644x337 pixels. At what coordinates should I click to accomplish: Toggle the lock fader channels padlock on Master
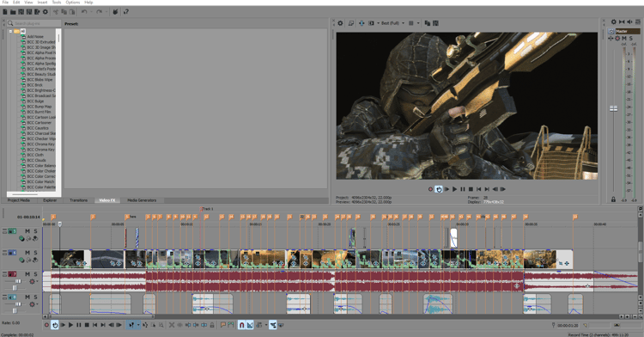point(613,199)
